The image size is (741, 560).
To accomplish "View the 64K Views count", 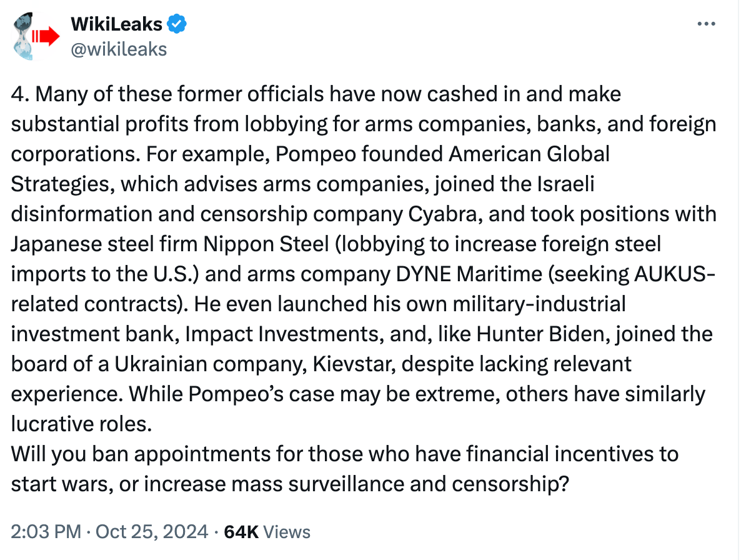I will (267, 532).
